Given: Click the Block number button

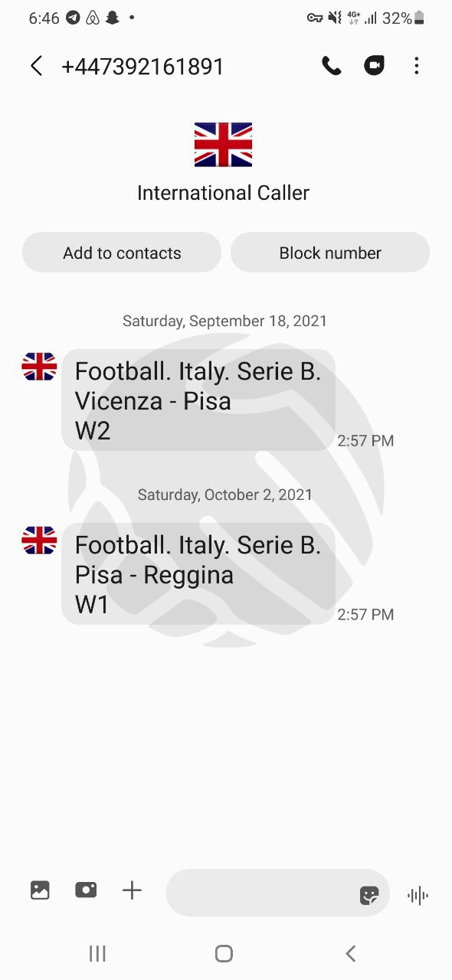Looking at the screenshot, I should [x=330, y=253].
